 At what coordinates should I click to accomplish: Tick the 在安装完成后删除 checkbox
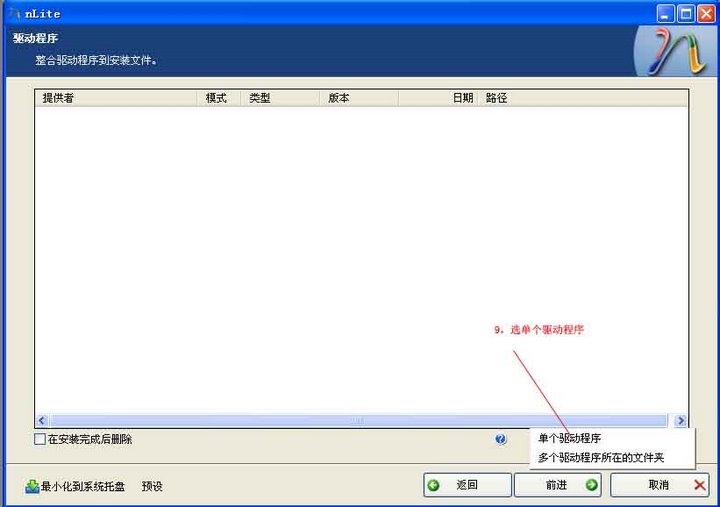40,439
